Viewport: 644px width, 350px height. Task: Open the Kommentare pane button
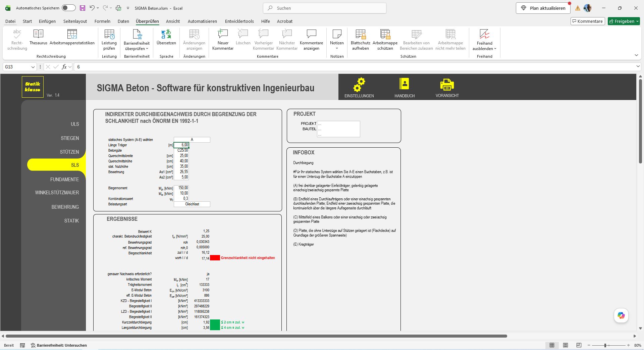tap(588, 21)
